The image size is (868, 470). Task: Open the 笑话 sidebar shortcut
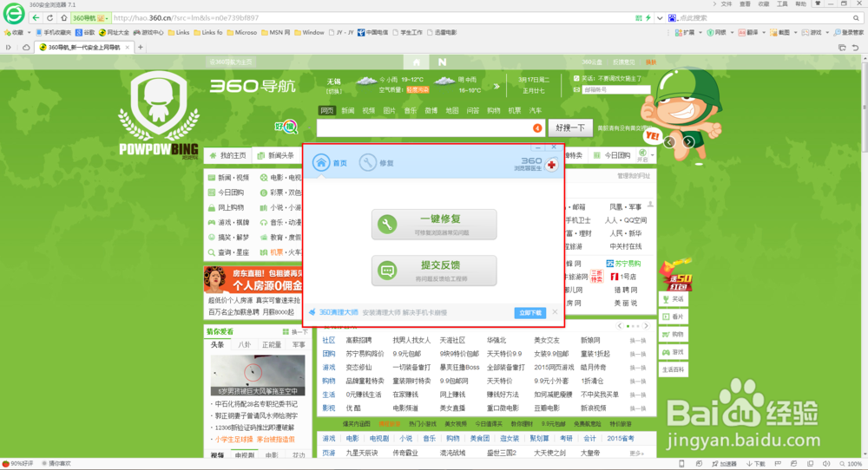tap(674, 299)
